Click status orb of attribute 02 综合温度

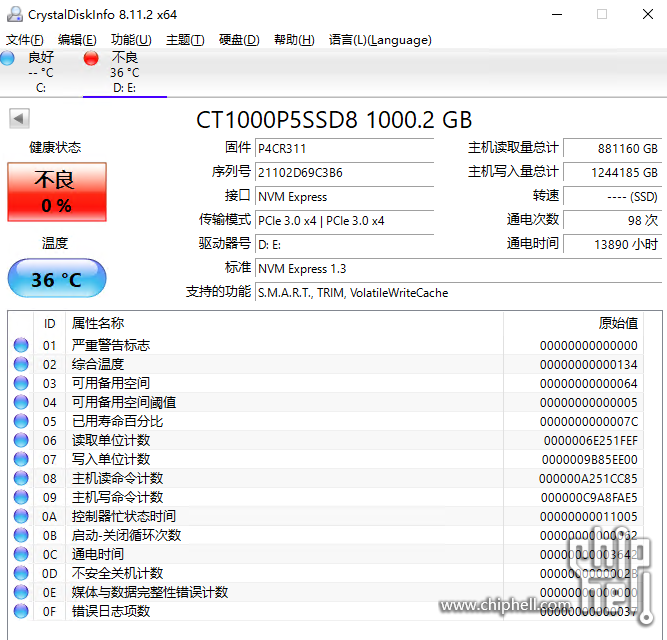(x=21, y=364)
